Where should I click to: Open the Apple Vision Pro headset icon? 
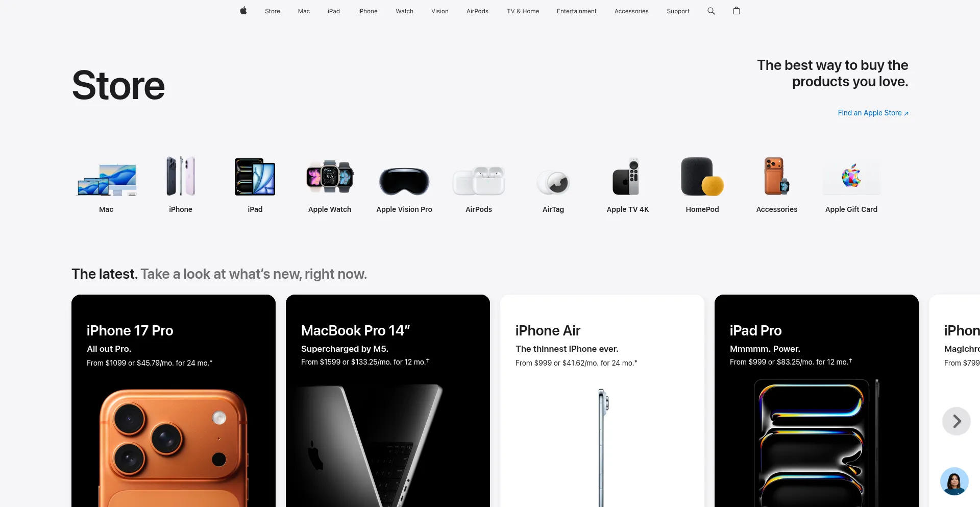404,181
